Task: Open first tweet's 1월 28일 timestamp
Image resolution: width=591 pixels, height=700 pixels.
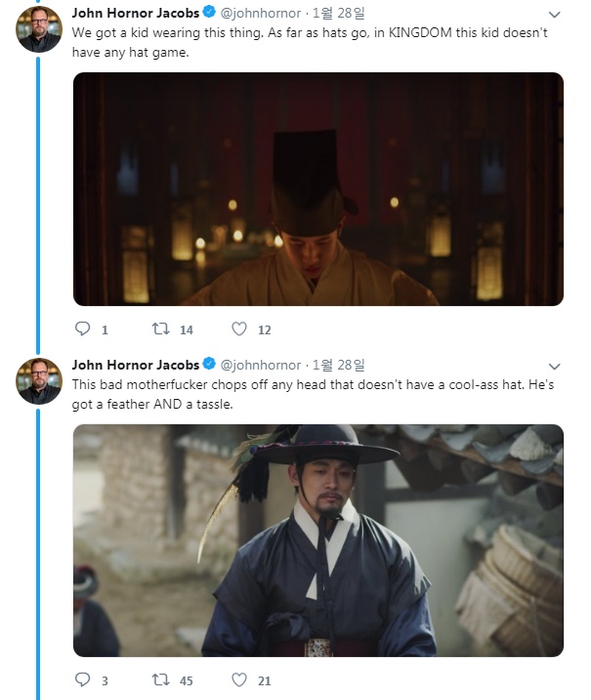Action: click(x=339, y=15)
